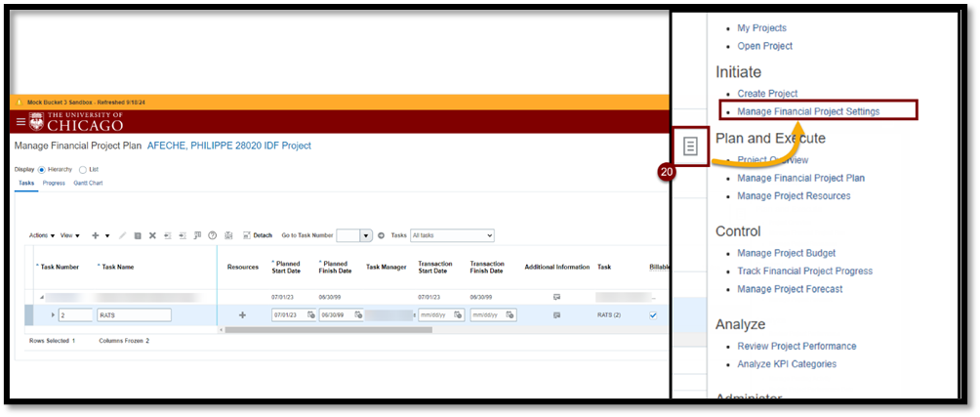Click the delete X icon in toolbar

click(x=152, y=235)
